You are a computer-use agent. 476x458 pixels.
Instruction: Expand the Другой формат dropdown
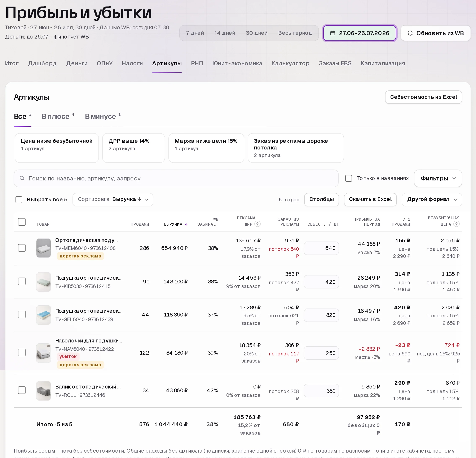pos(432,199)
